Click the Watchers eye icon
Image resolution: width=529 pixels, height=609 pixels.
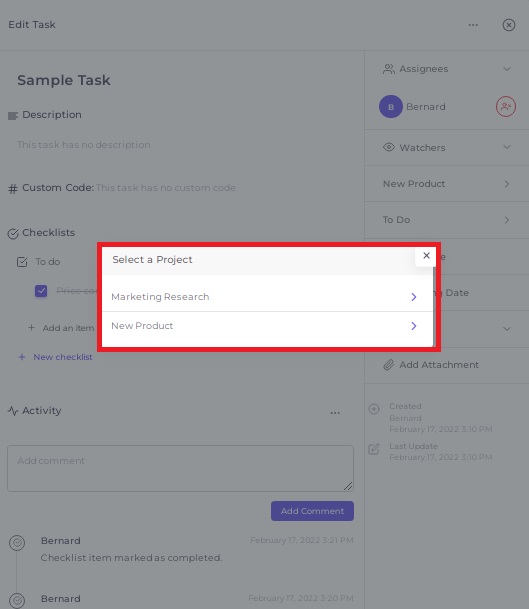tap(389, 148)
